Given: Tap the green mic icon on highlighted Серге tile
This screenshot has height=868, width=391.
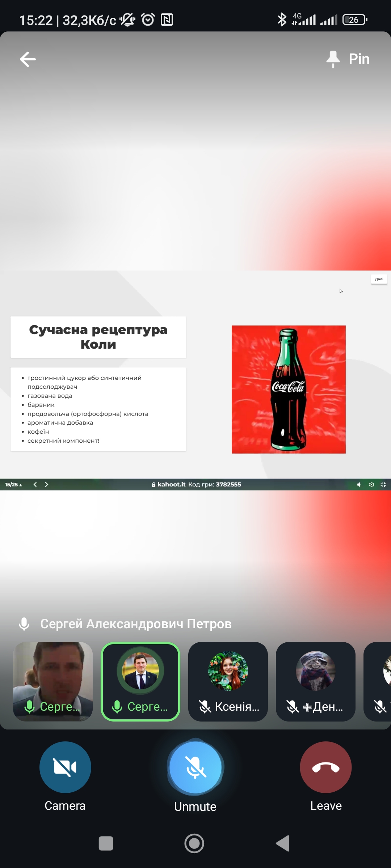Looking at the screenshot, I should [117, 706].
